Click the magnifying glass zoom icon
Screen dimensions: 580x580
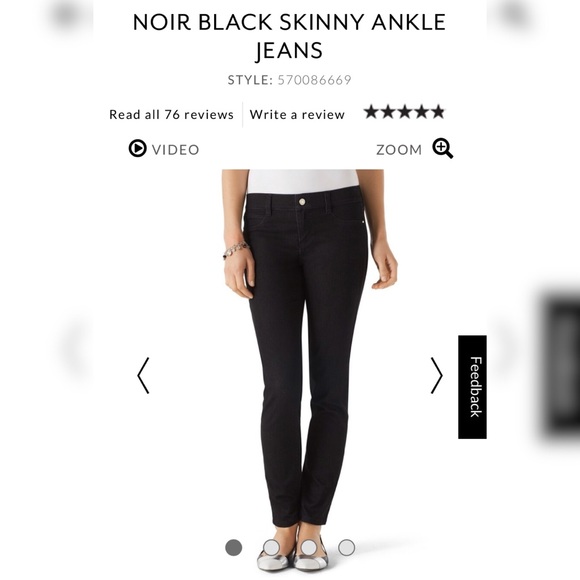pos(443,148)
